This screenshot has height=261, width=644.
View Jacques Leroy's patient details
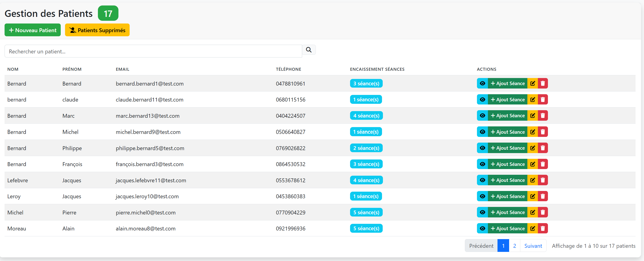click(x=482, y=196)
